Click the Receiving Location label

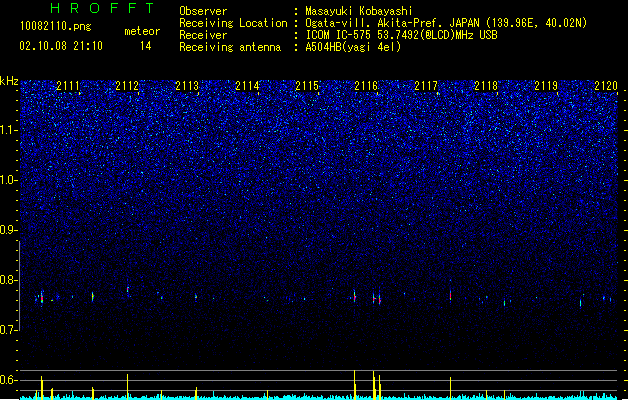[x=233, y=23]
